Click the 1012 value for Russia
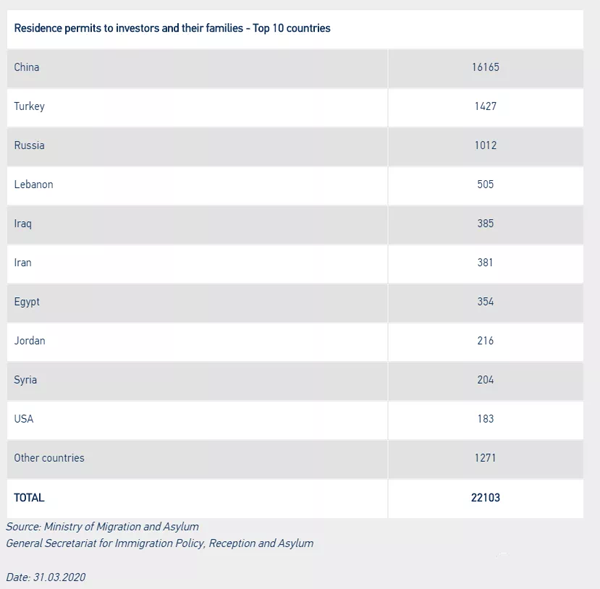This screenshot has width=600, height=589. point(485,145)
